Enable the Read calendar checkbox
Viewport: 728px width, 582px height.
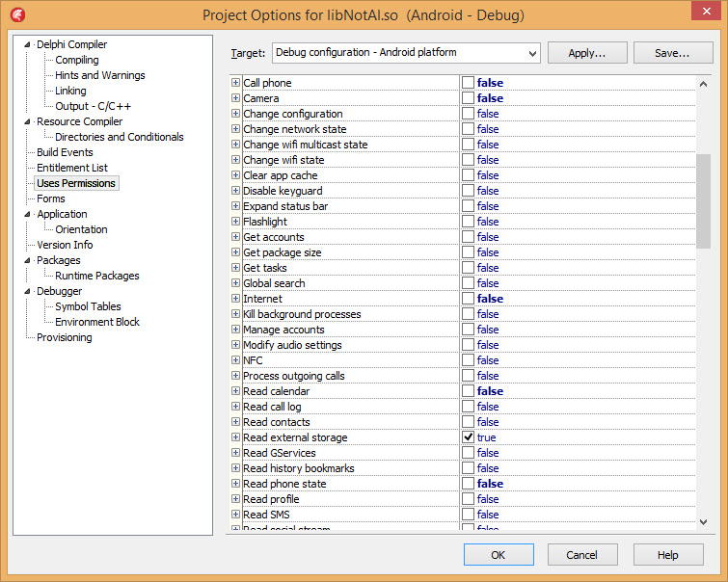coord(468,391)
